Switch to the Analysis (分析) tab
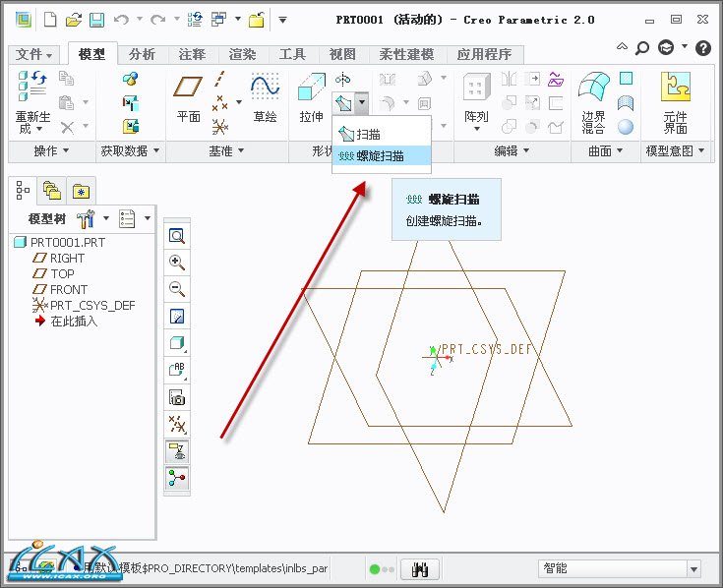The width and height of the screenshot is (723, 588). click(x=142, y=54)
